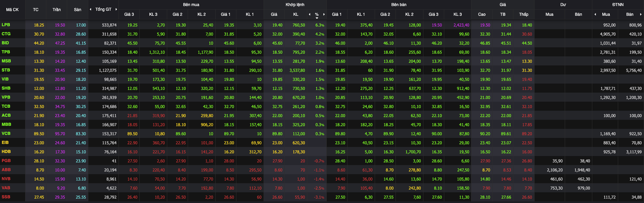Image resolution: width=644 pixels, height=203 pixels.
Task: Click HDB's floor price 15.10
Action: (x=81, y=152)
